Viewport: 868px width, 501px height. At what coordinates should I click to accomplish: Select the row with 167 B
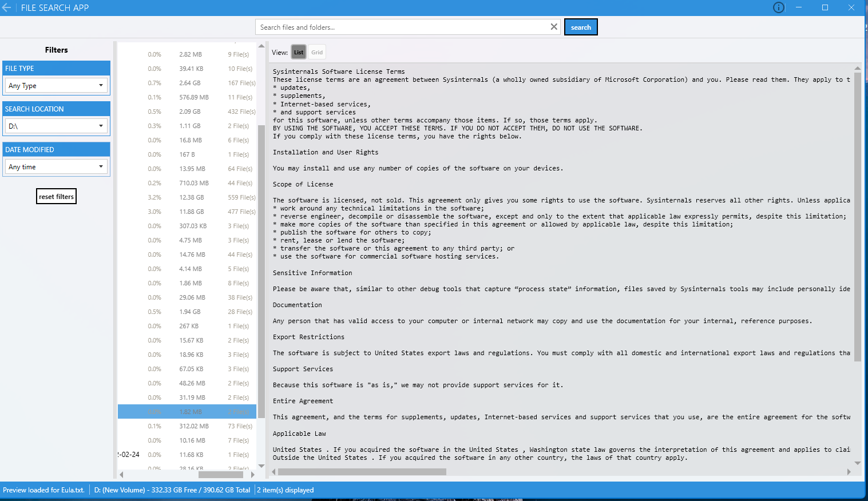pyautogui.click(x=187, y=154)
